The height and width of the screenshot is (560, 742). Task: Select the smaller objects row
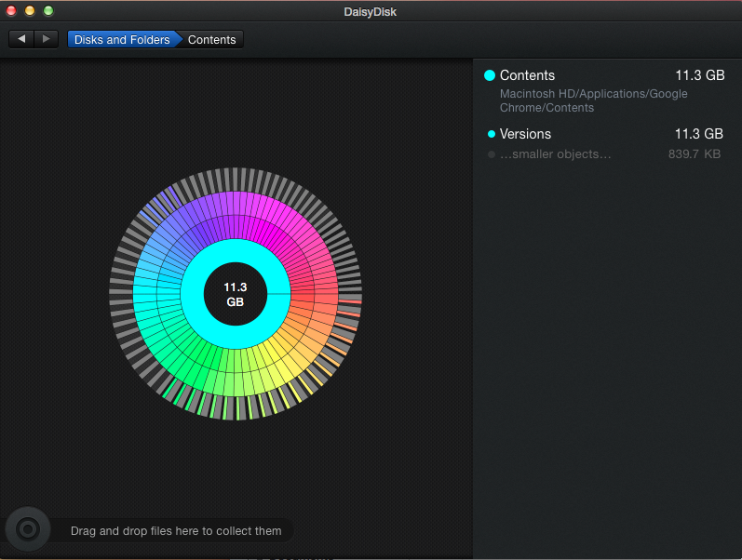click(605, 154)
